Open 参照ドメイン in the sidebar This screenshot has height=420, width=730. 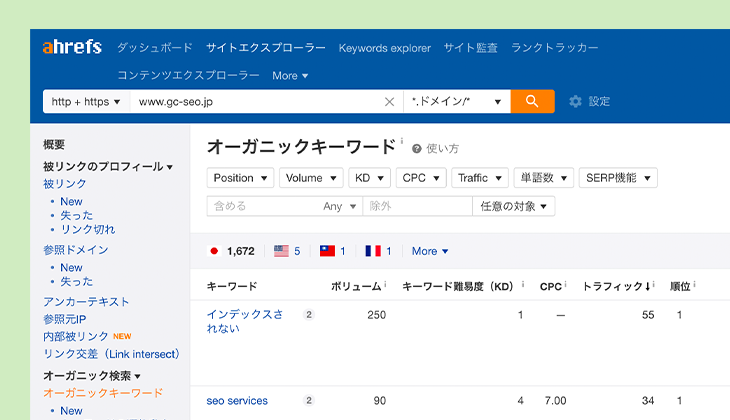(x=75, y=250)
